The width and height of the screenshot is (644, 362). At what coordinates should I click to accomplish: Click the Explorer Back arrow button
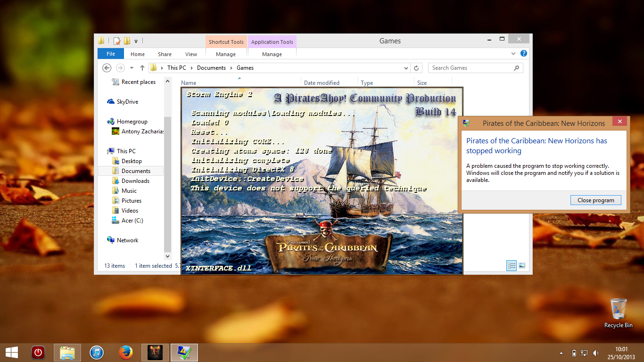[107, 68]
